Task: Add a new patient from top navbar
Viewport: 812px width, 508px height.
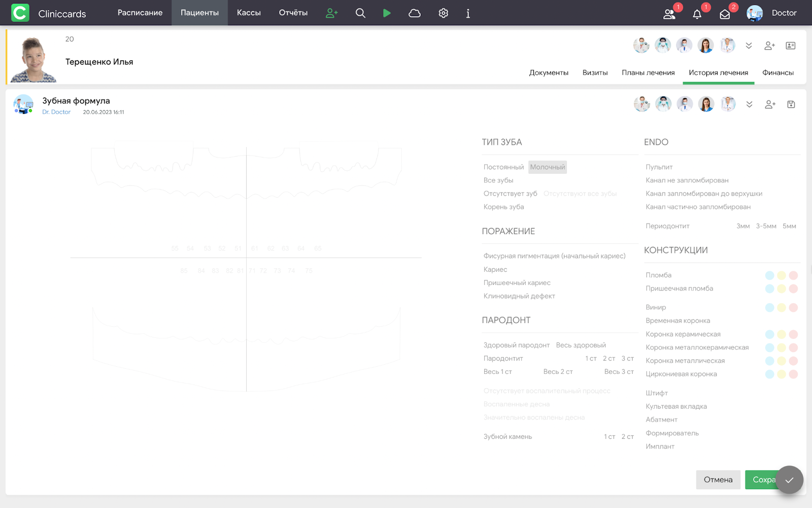Action: (x=332, y=13)
